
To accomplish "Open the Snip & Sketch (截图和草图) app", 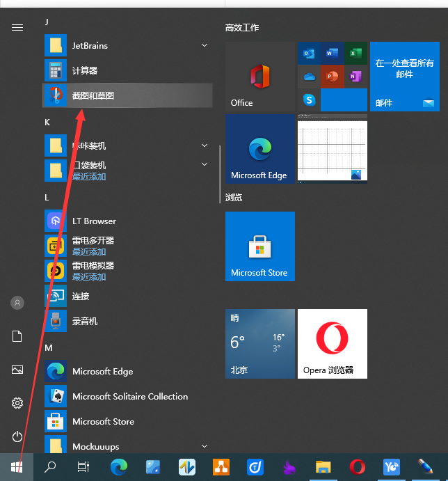I will coord(94,95).
